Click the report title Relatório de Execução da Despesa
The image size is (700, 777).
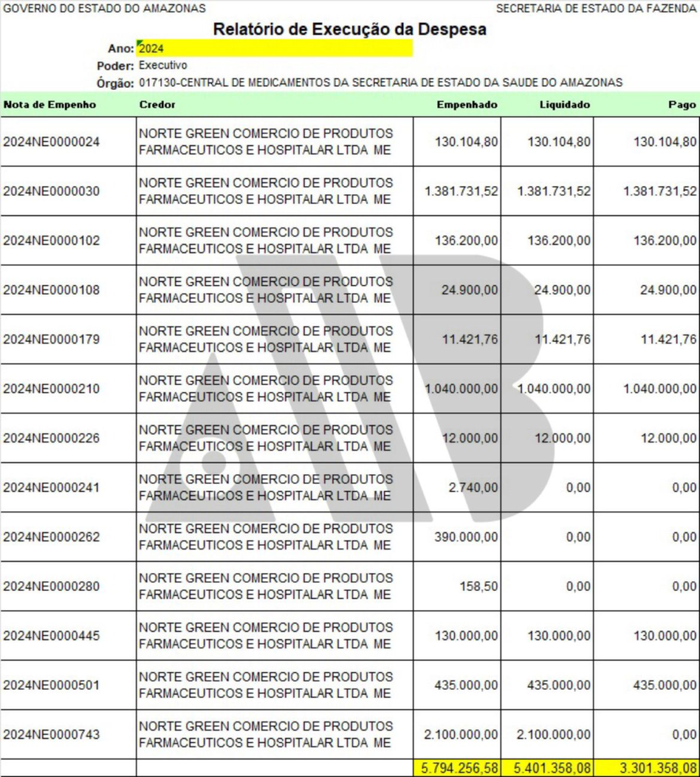point(349,30)
